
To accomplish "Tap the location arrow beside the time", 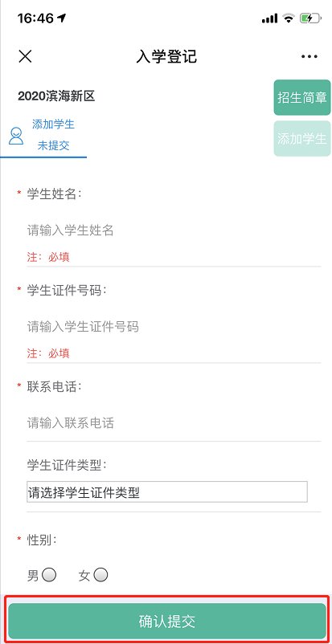I will (62, 18).
